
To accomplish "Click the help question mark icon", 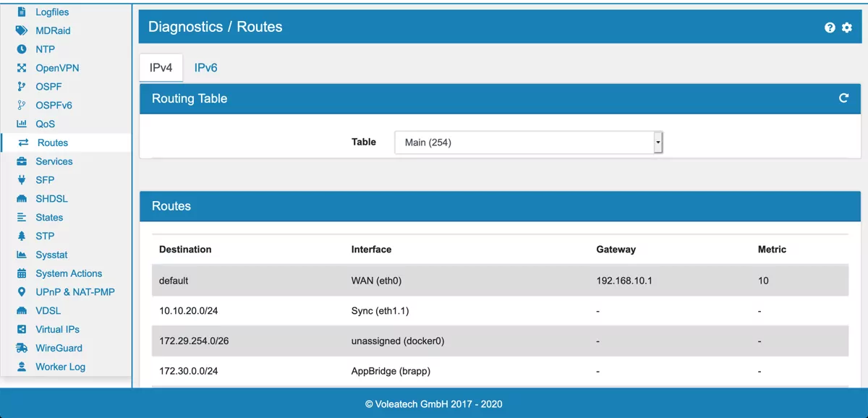I will coord(830,27).
